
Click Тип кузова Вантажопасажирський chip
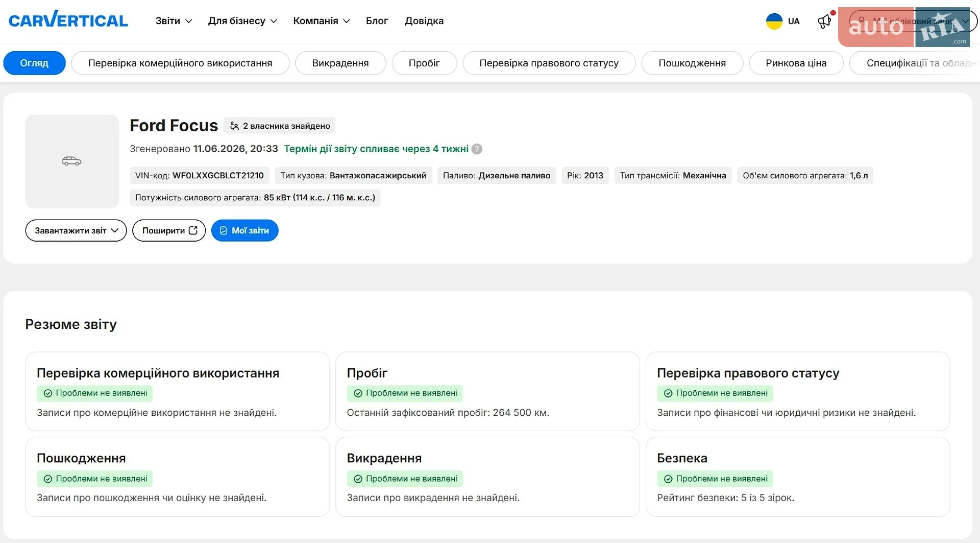tap(353, 175)
